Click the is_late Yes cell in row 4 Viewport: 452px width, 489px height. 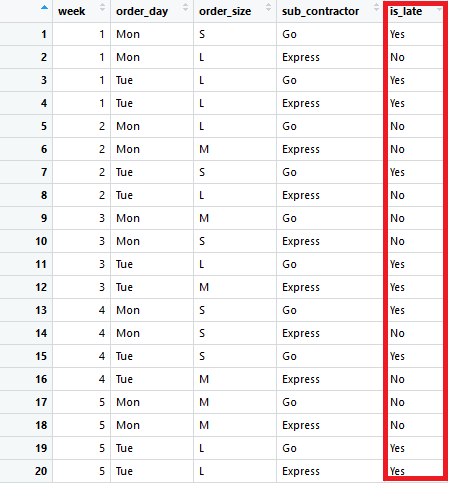(x=397, y=103)
